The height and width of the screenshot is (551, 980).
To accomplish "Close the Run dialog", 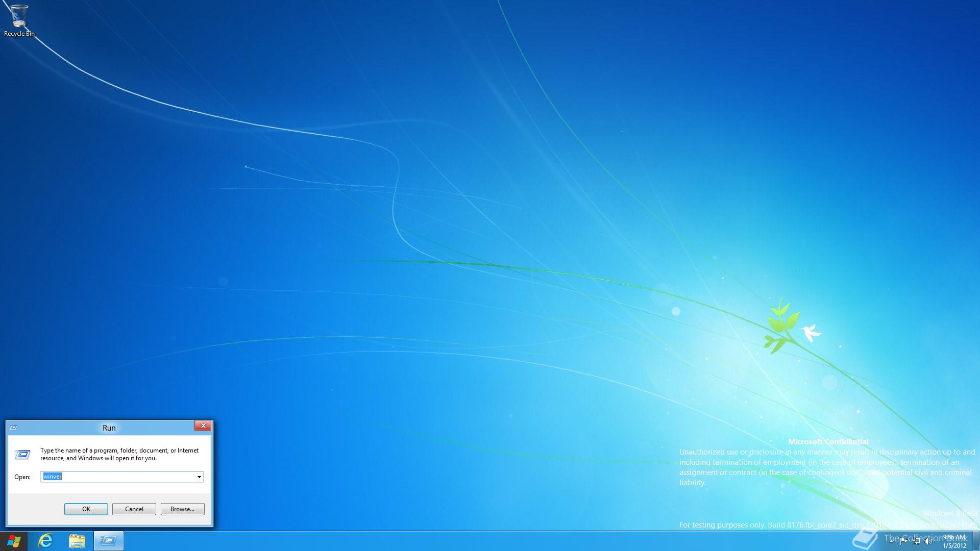I will pyautogui.click(x=203, y=426).
